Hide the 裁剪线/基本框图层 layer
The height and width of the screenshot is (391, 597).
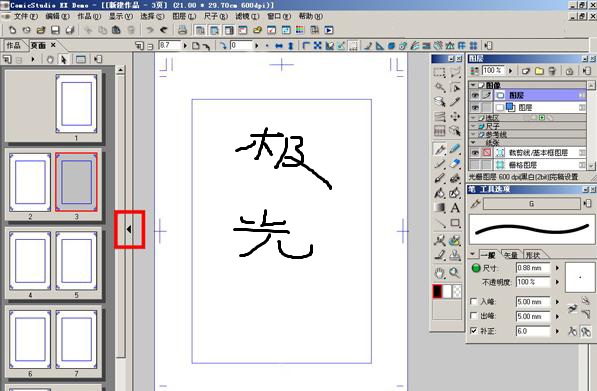[475, 153]
